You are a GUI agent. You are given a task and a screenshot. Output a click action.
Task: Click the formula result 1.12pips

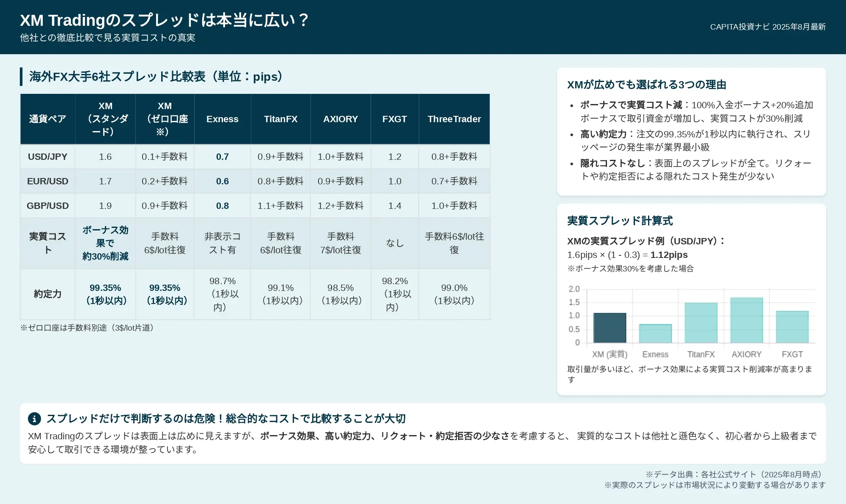[669, 255]
